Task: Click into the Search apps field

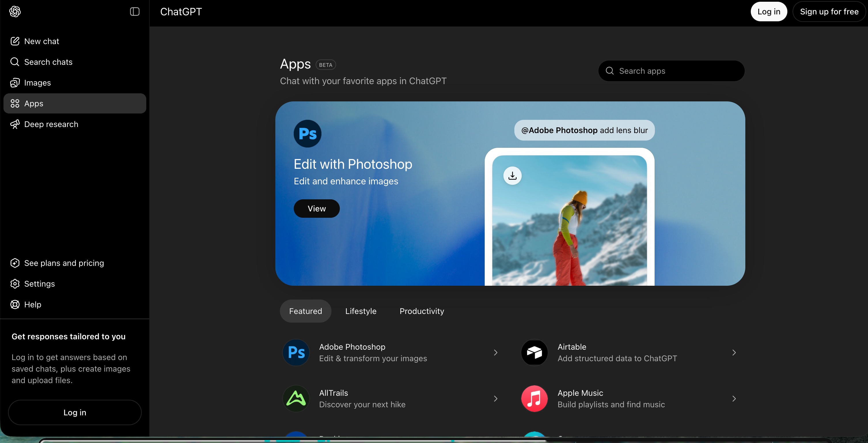Action: pos(671,71)
